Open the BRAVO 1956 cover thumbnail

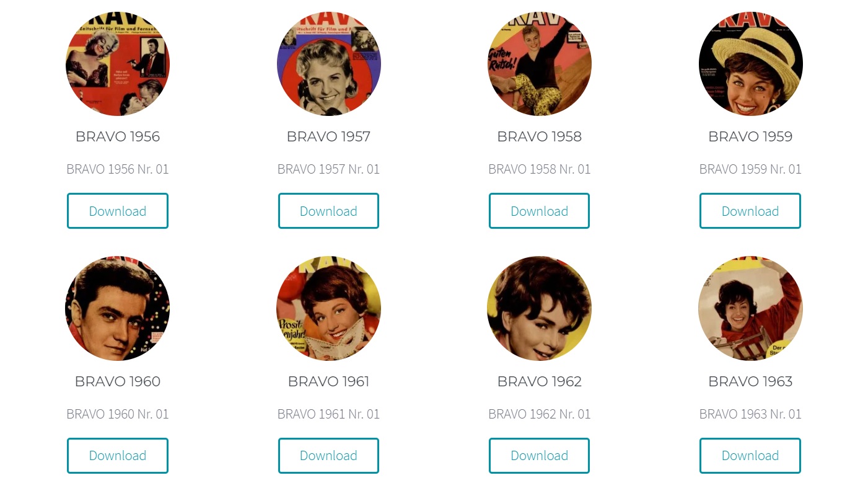coord(118,64)
